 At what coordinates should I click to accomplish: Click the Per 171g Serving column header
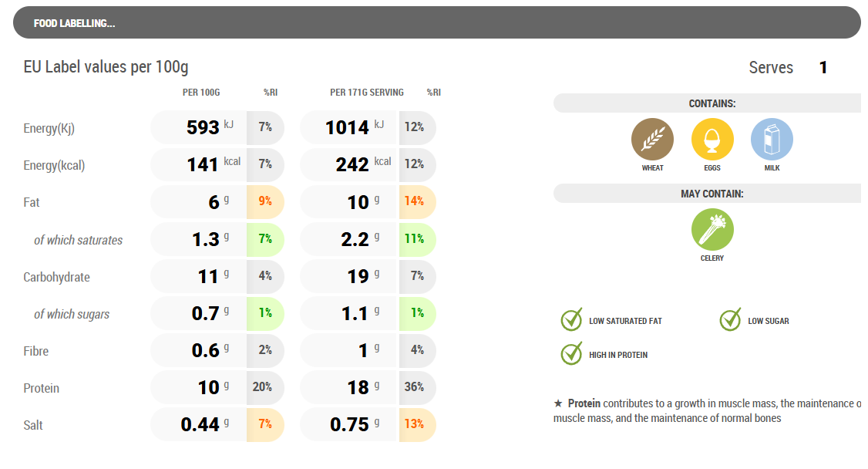coord(366,93)
